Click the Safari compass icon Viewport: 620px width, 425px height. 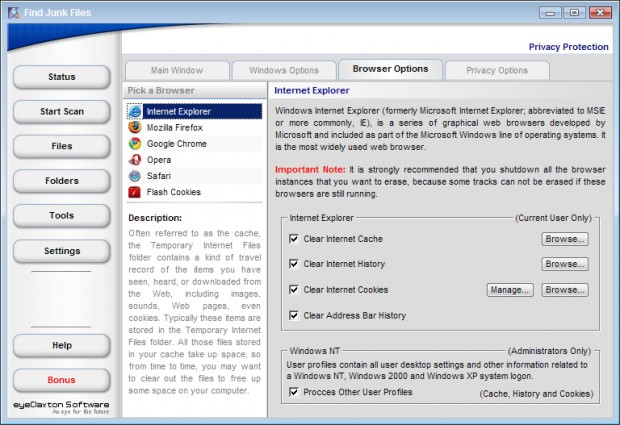135,176
